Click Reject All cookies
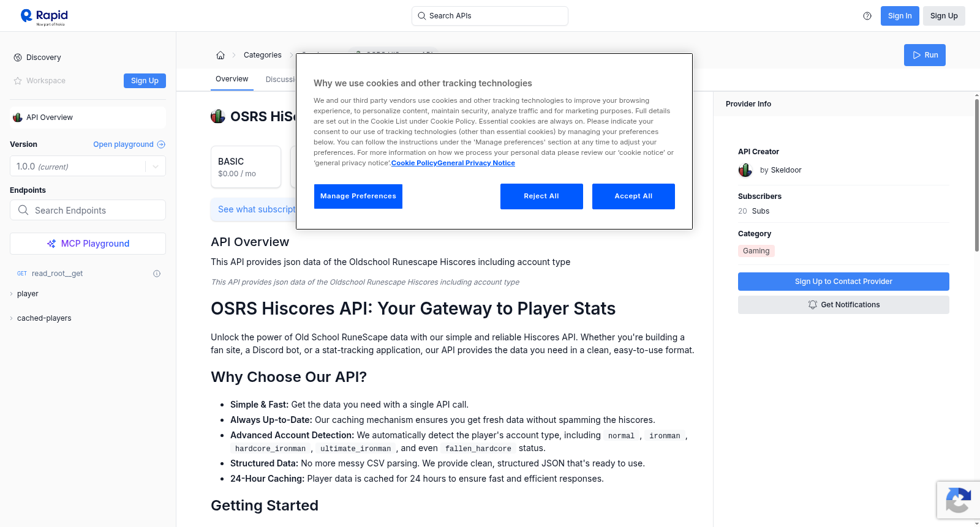The image size is (980, 527). 541,196
